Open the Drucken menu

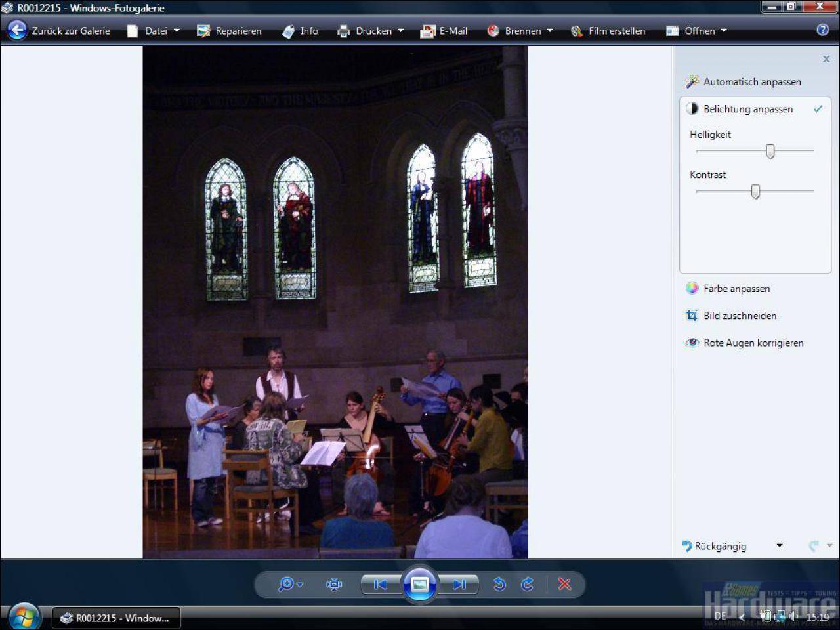point(371,31)
